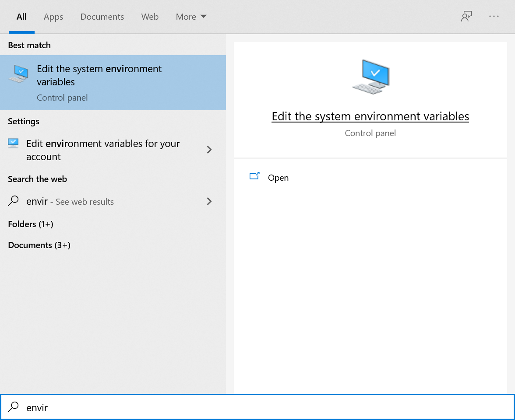Click the large computer icon in preview pane

click(370, 77)
